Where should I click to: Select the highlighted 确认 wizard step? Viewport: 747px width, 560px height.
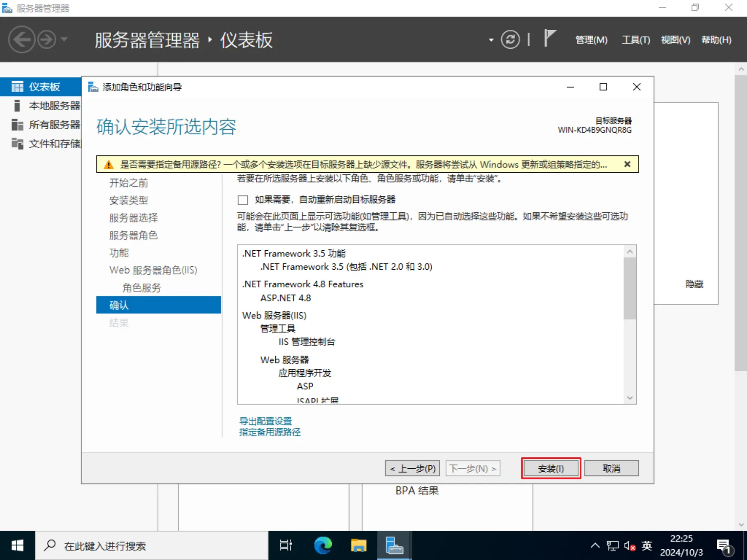coord(159,305)
